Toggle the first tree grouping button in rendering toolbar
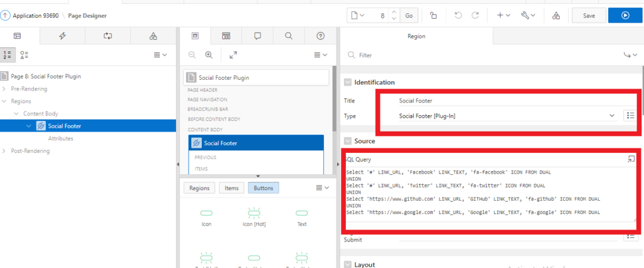Viewport: 644px width, 268px height. [8, 55]
